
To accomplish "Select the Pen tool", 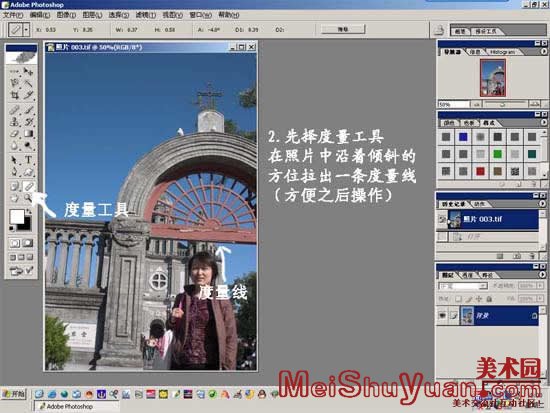I will point(14,172).
